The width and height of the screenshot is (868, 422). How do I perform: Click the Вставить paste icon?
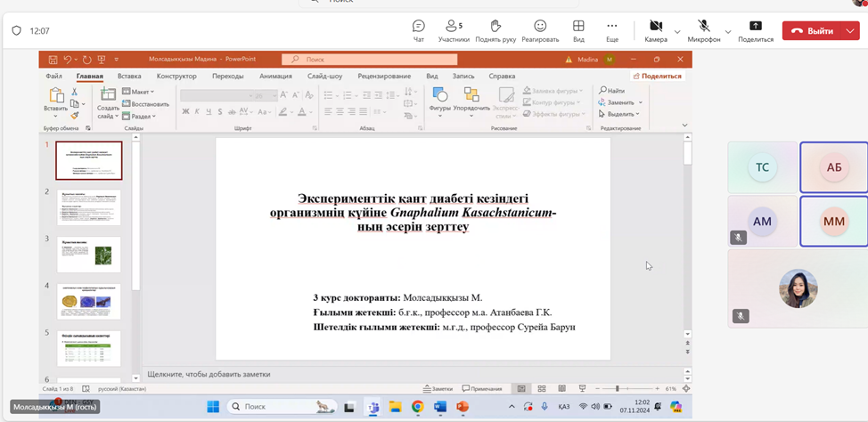56,95
